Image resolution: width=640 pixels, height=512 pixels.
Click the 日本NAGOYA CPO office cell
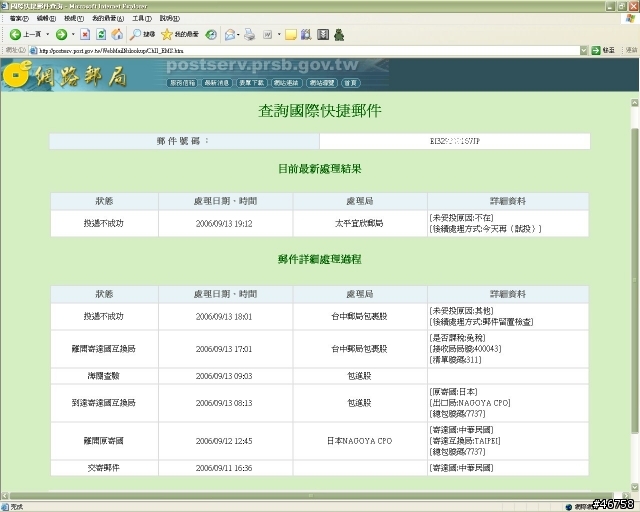pyautogui.click(x=360, y=441)
